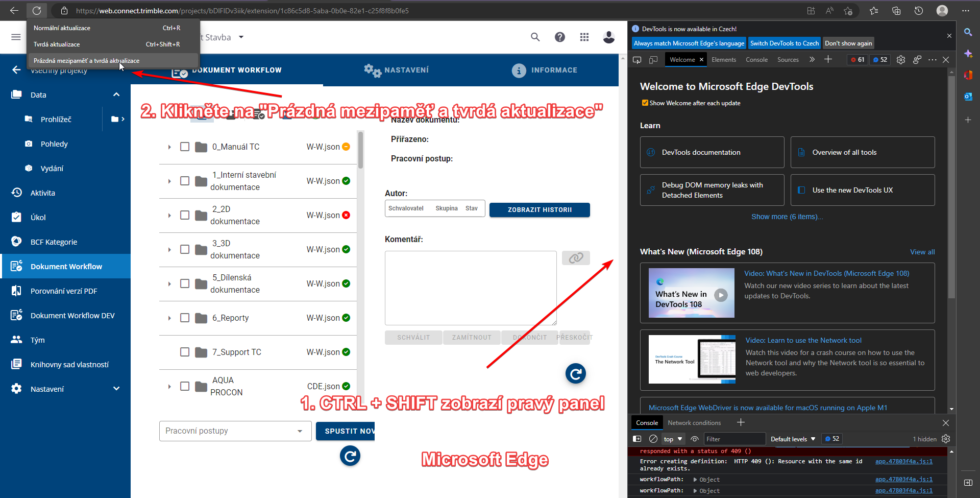
Task: Click the console Filter input field
Action: tap(735, 439)
